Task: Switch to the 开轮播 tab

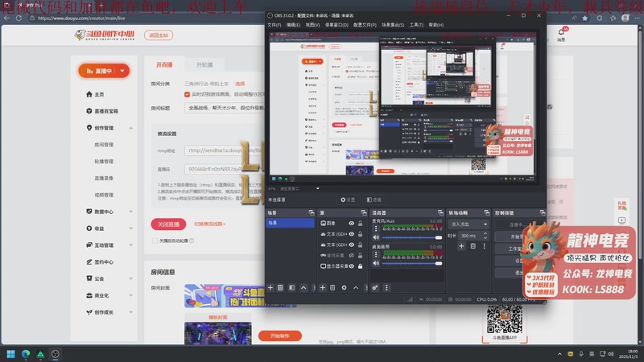Action: point(204,65)
